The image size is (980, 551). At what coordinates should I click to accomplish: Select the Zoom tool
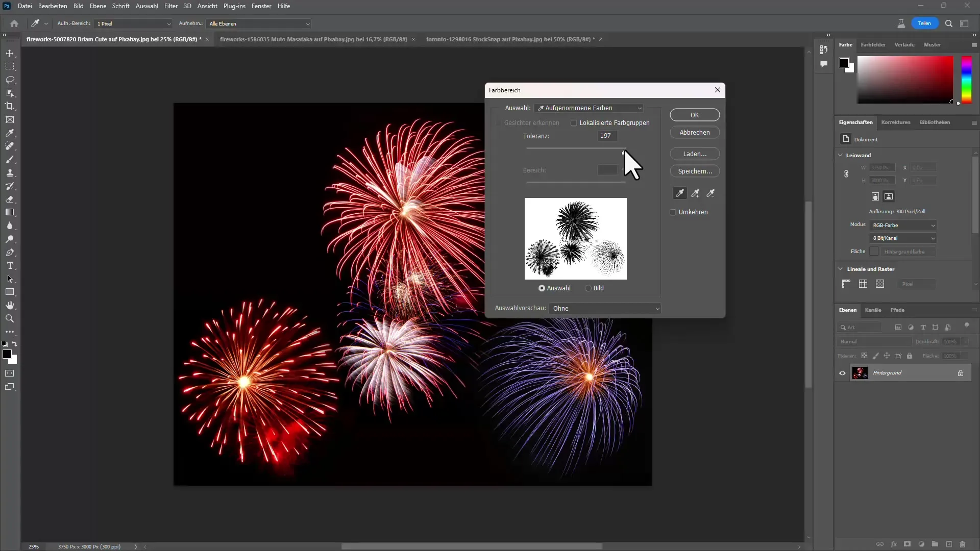point(10,318)
